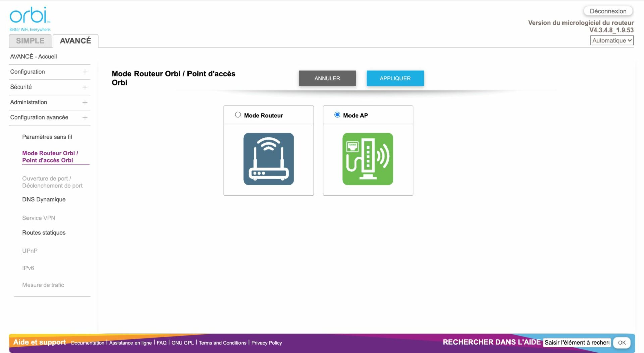Screen dimensions: 644x353
Task: Open Service VPN entry
Action: tap(39, 218)
